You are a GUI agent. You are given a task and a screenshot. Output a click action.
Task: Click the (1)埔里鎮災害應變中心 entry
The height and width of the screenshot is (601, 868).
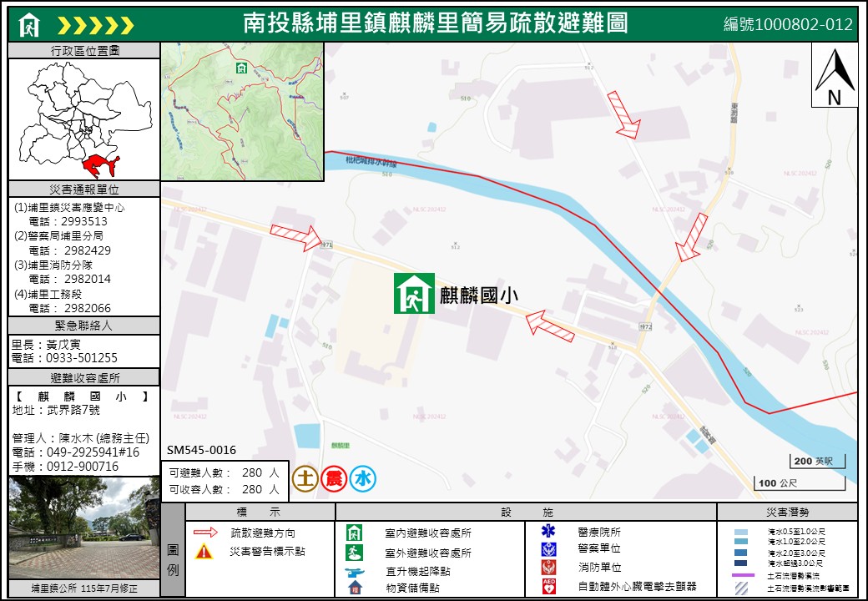[x=69, y=208]
